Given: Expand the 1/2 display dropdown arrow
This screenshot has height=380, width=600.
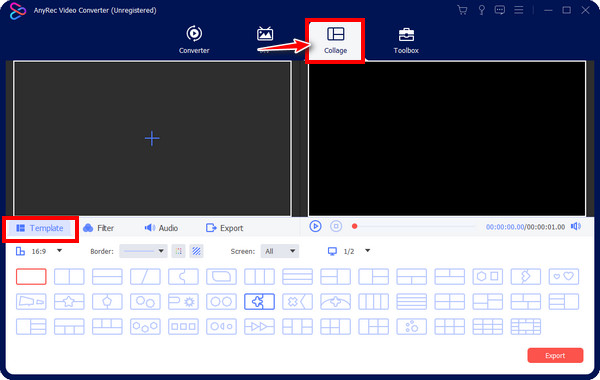Looking at the screenshot, I should 367,251.
